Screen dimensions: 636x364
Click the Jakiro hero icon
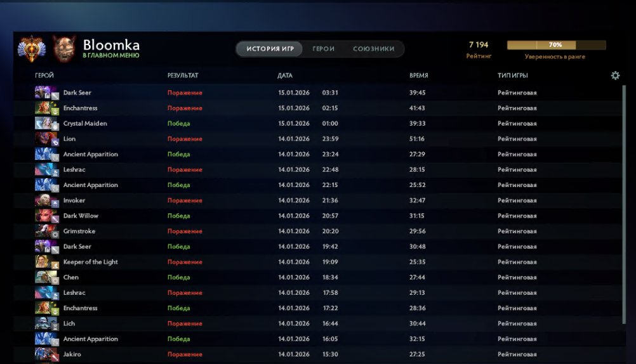(43, 354)
